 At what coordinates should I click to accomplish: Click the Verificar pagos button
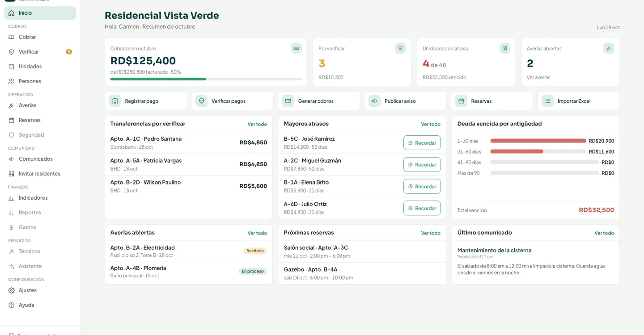[233, 101]
